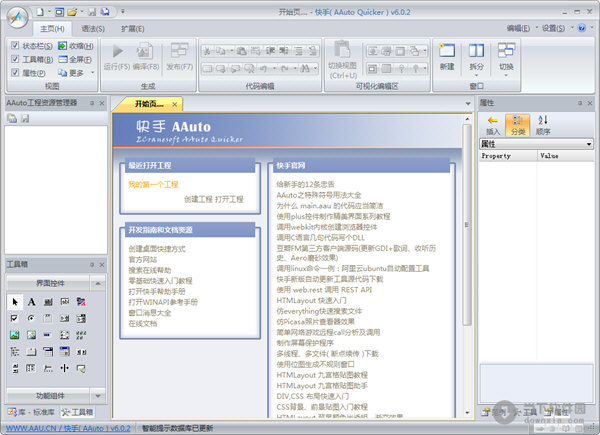Select the landscape picture control in toolbox

15,335
